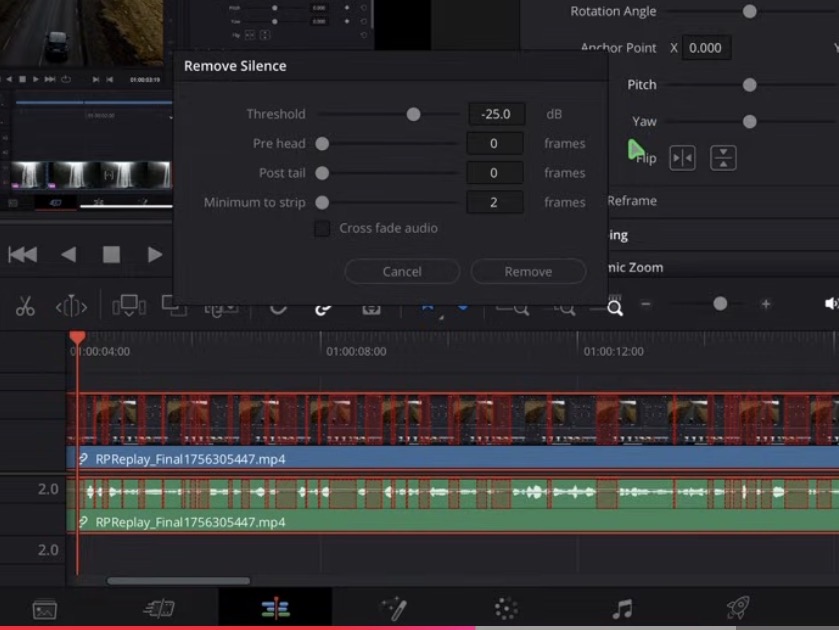Expand the Dynamic Zoom section
This screenshot has height=630, width=839.
[640, 267]
